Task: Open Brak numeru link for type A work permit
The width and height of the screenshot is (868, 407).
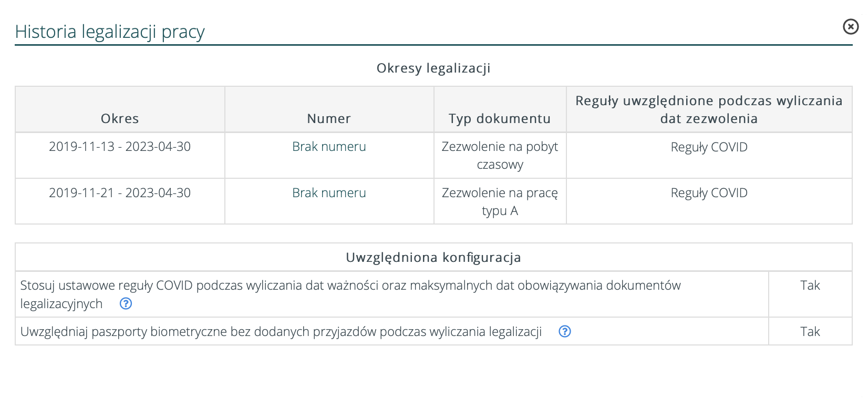Action: pyautogui.click(x=329, y=193)
